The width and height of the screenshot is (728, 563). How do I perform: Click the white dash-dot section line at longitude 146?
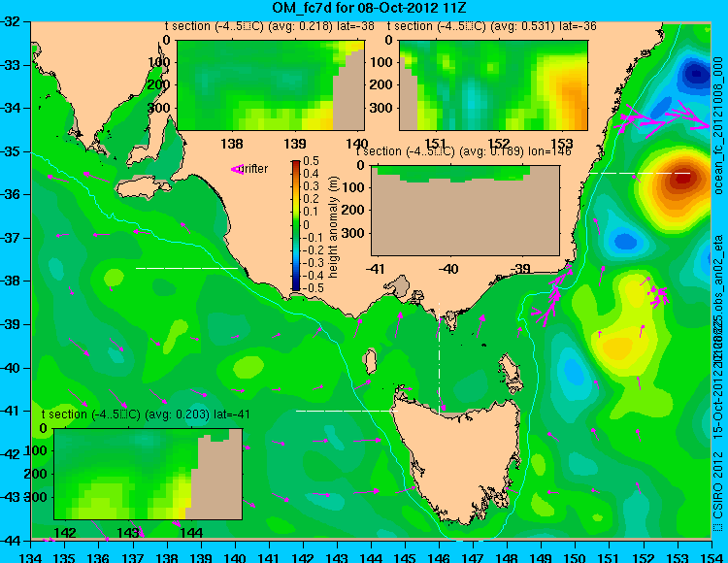click(x=439, y=357)
